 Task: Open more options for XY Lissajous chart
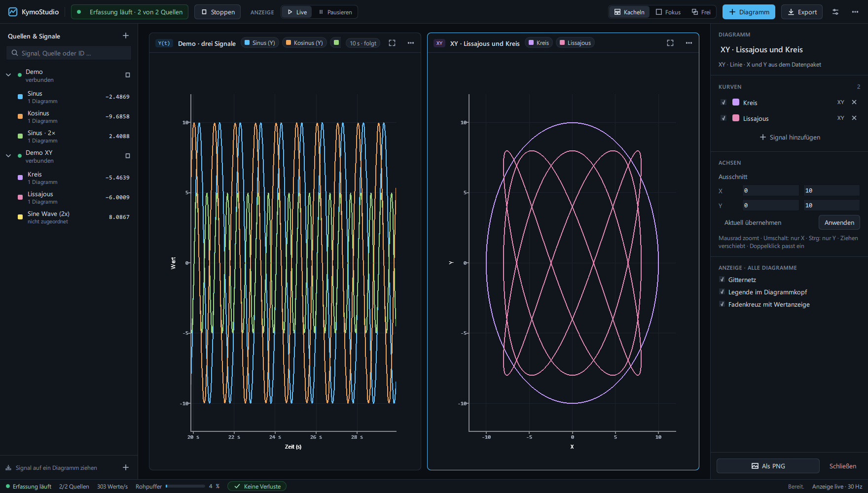click(689, 43)
